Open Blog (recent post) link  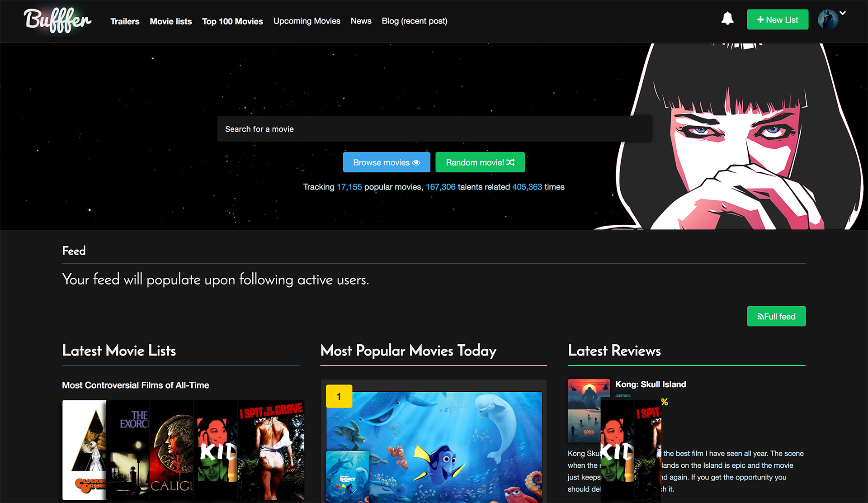[x=414, y=21]
